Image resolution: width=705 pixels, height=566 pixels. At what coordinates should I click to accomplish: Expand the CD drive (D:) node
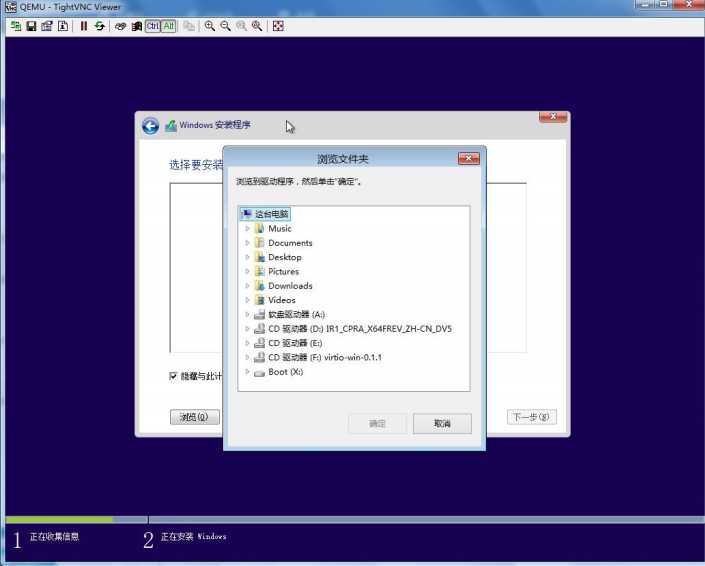point(247,329)
